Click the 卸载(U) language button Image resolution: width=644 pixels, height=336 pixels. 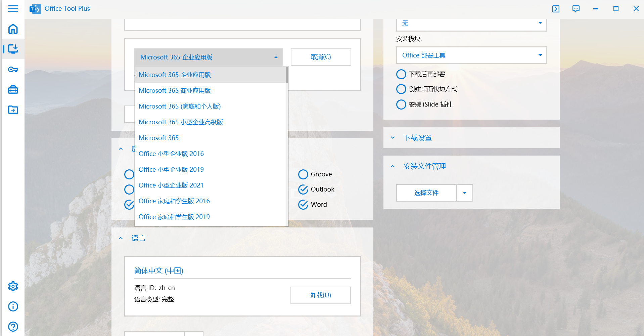321,295
